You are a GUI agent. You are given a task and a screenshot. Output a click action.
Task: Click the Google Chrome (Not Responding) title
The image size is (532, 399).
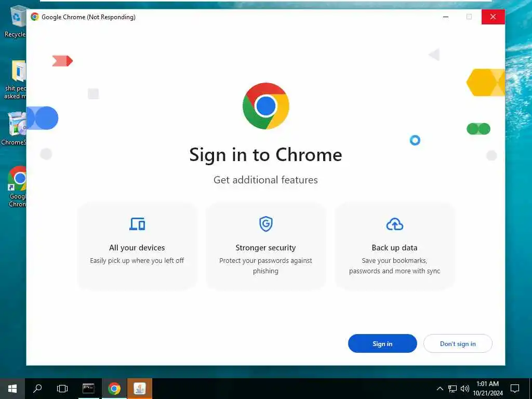click(x=88, y=17)
